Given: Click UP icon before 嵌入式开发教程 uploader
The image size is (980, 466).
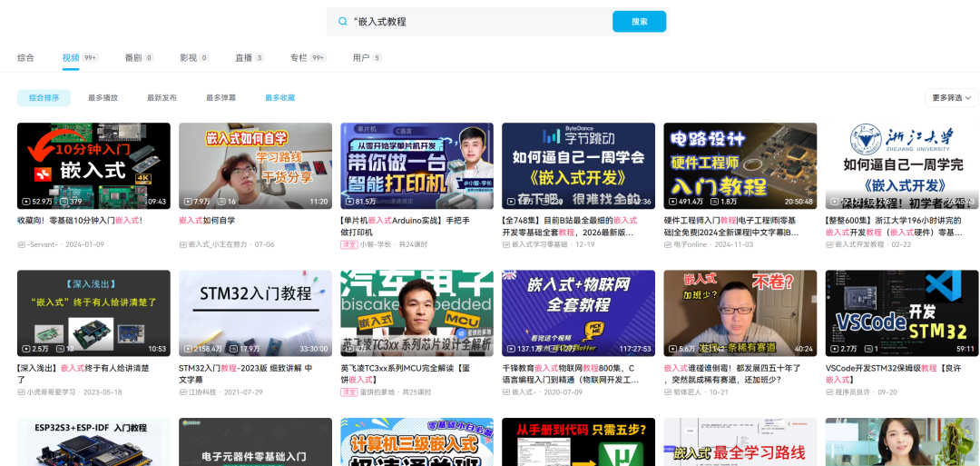Looking at the screenshot, I should (829, 244).
